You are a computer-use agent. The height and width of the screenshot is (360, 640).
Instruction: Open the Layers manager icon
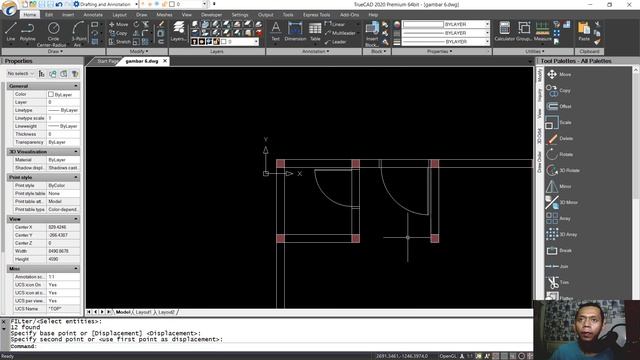pos(178,32)
